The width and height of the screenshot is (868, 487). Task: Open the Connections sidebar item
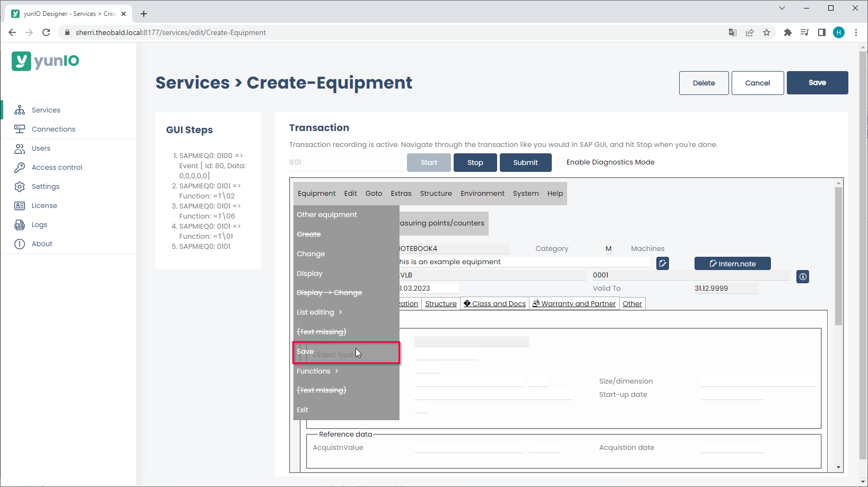tap(53, 129)
